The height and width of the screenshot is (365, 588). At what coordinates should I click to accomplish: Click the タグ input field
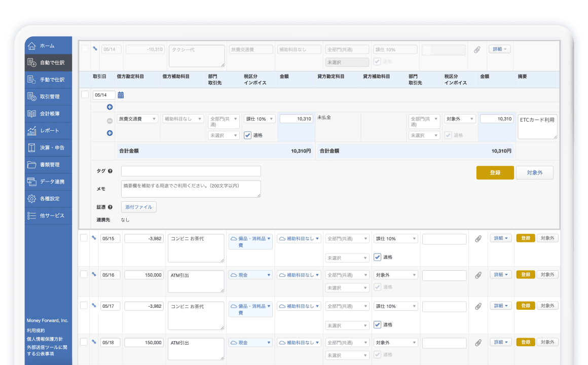pyautogui.click(x=191, y=171)
